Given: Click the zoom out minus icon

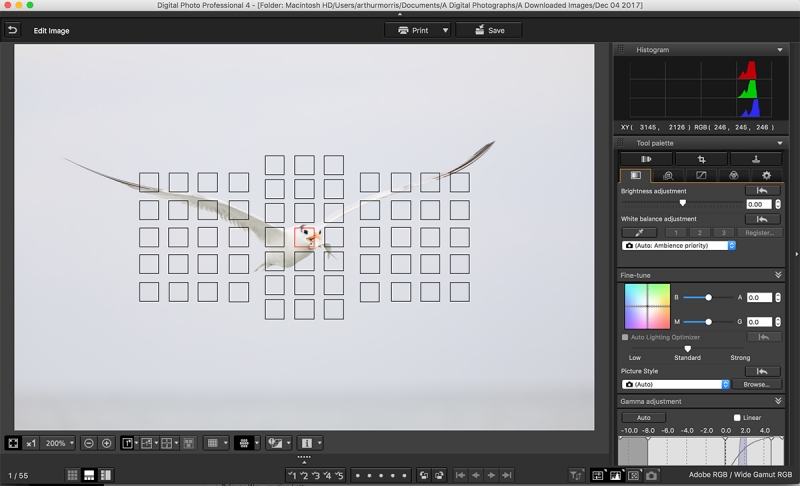Looking at the screenshot, I should pyautogui.click(x=88, y=443).
